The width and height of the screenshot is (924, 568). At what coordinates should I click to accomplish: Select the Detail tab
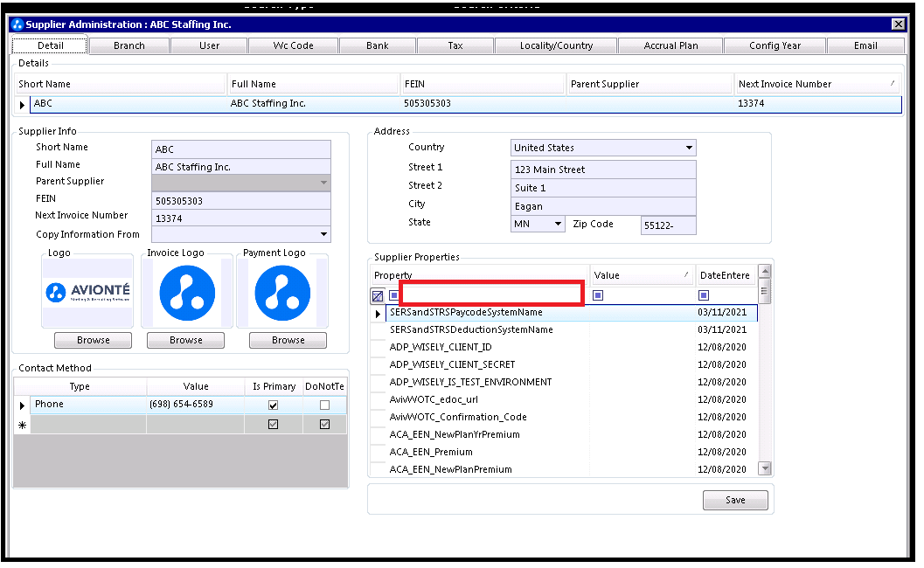pyautogui.click(x=50, y=45)
